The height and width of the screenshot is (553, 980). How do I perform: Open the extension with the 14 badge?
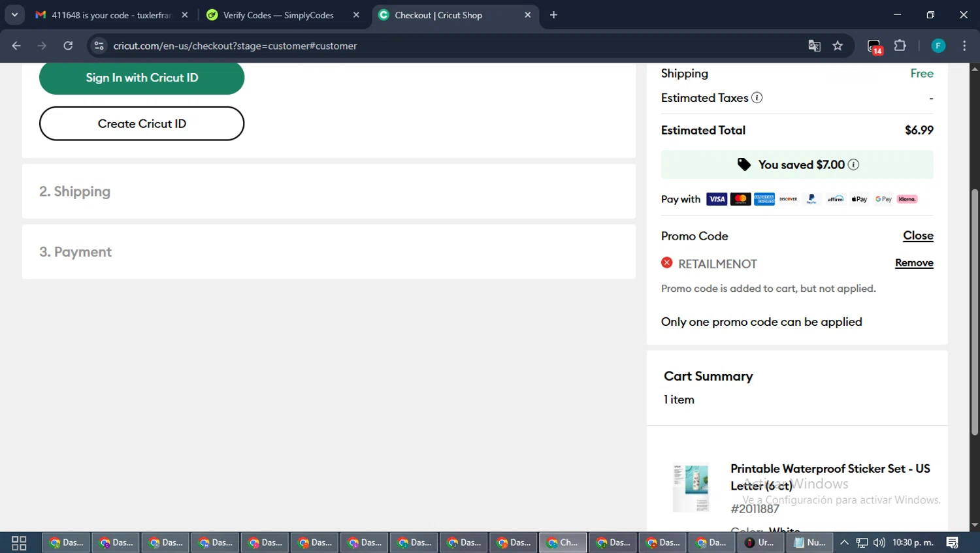(x=875, y=46)
